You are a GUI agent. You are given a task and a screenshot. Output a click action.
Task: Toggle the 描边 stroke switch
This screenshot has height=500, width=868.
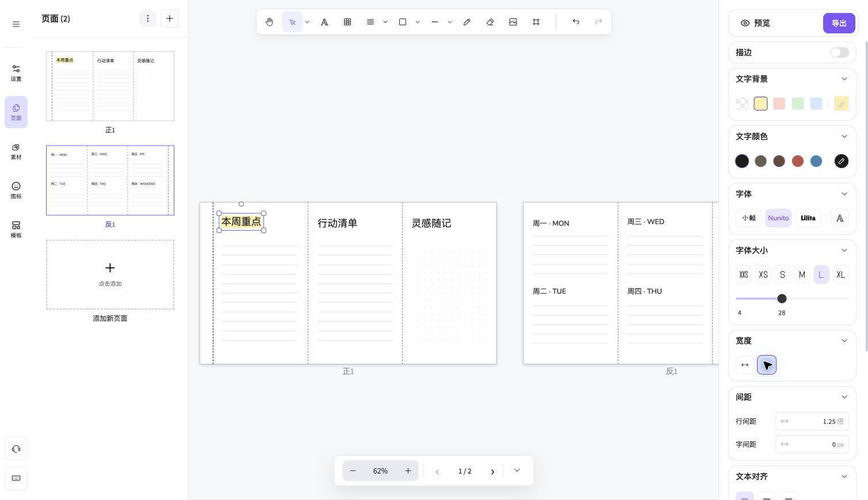click(839, 52)
